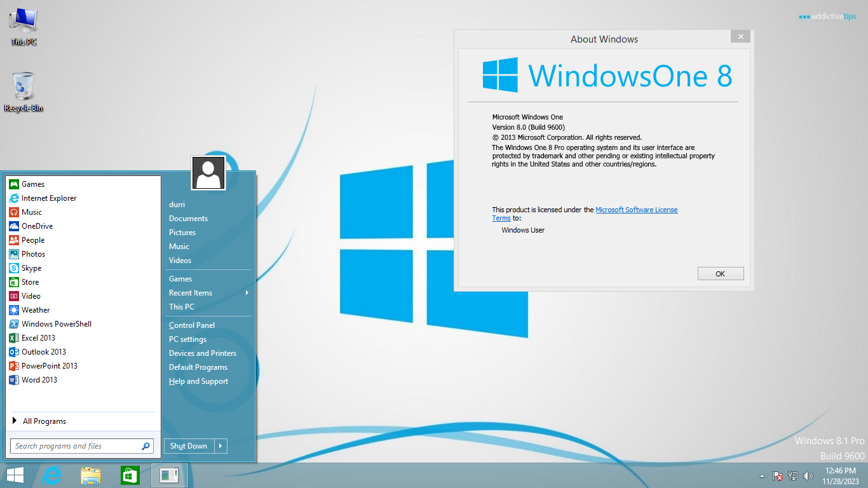
Task: Click the search magnifier icon in Start menu
Action: click(x=146, y=446)
